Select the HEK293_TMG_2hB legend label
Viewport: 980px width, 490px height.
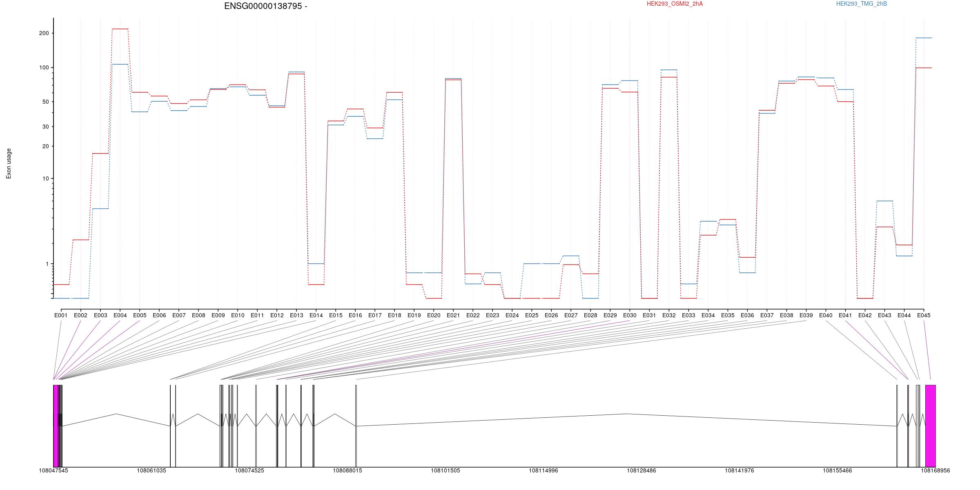pos(862,4)
